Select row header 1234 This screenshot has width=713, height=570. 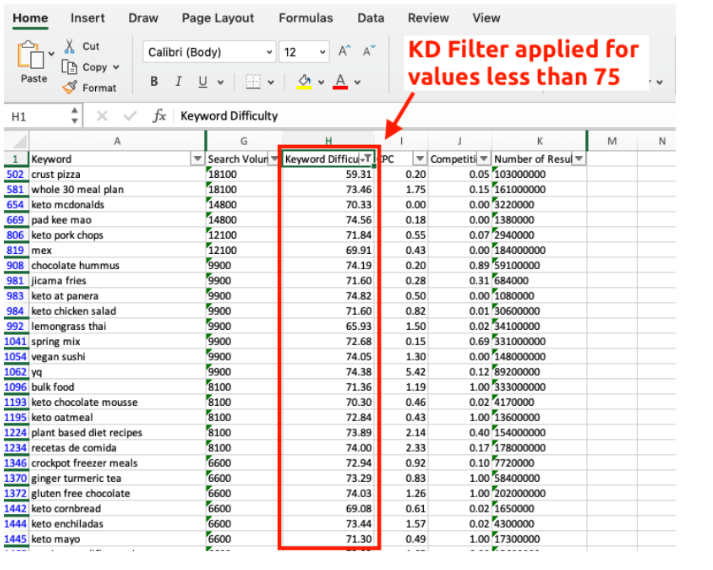(15, 448)
